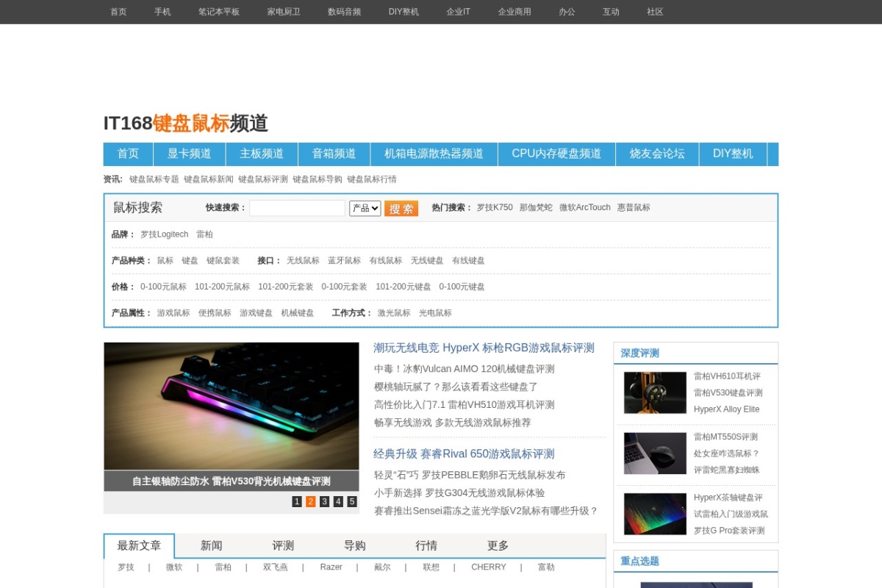The height and width of the screenshot is (588, 882).
Task: Filter by brand 雷柏
Action: tap(204, 234)
